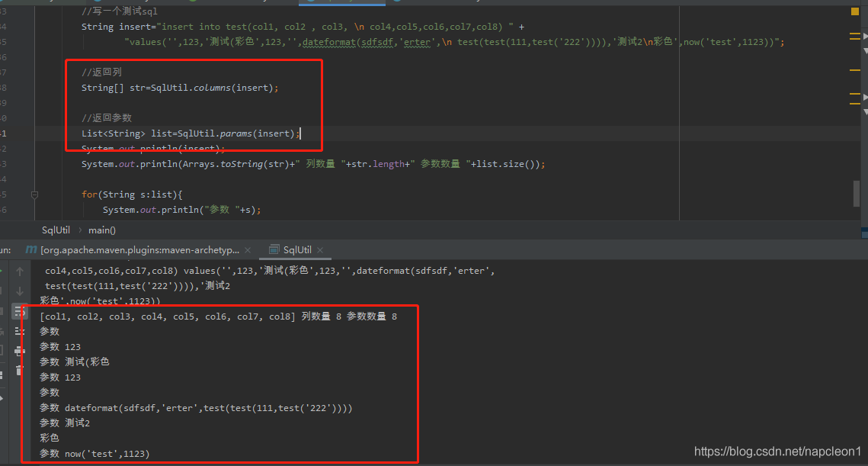Viewport: 868px width, 466px height.
Task: Click the 'String insert=' code line
Action: click(303, 27)
